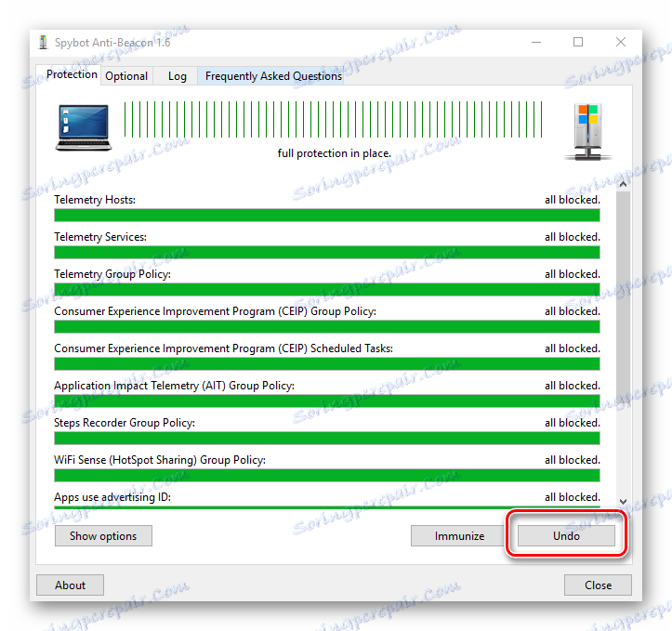The image size is (672, 631).
Task: Click 'all blocked.' status for Telemetry Hosts
Action: pos(573,200)
